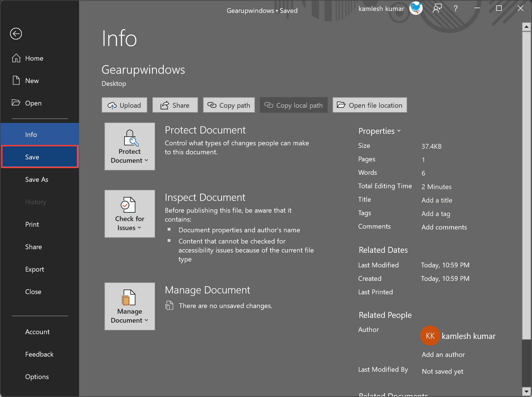The image size is (532, 397).
Task: Click Save in the left sidebar
Action: point(40,157)
